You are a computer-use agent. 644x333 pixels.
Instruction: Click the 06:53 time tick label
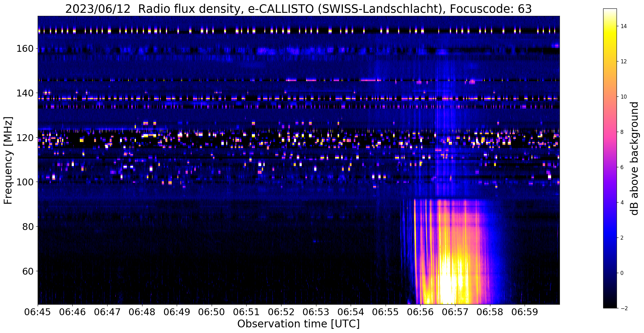pyautogui.click(x=316, y=312)
